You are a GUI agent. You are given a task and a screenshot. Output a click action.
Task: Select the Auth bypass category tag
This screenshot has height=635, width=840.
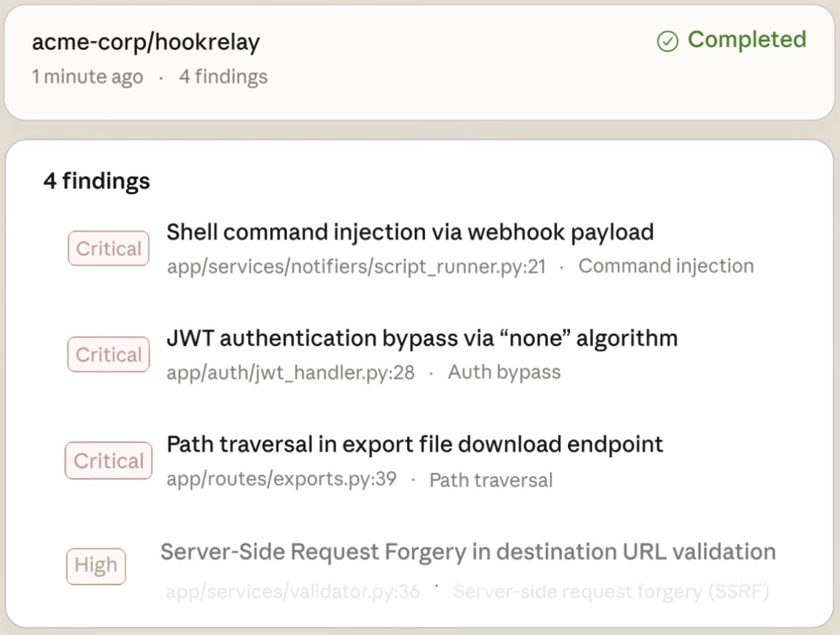point(504,372)
